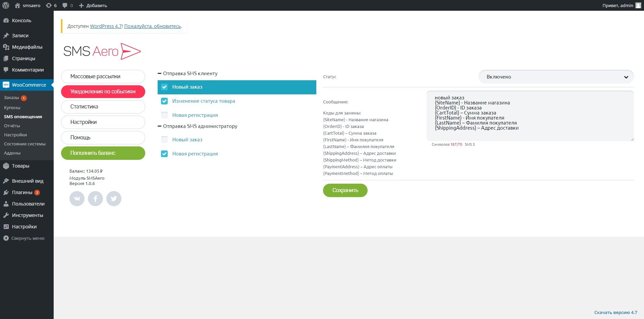Open the Отчёты submenu item

(x=12, y=126)
